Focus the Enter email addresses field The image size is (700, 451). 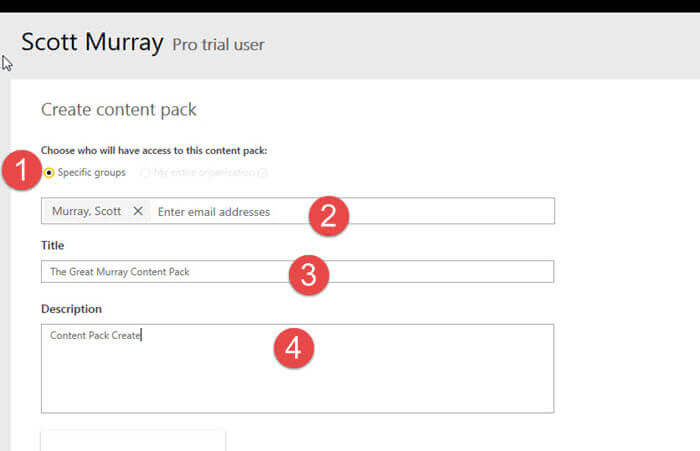click(230, 211)
